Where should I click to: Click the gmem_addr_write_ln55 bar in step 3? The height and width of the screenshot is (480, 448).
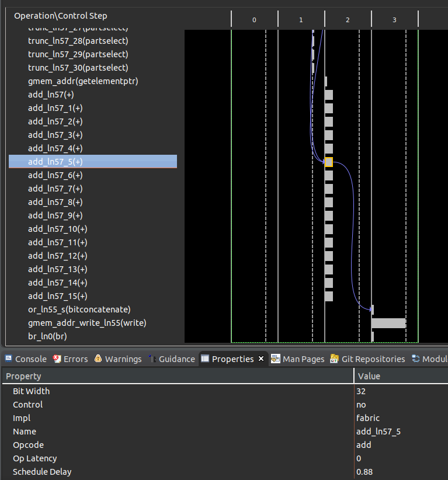(x=388, y=323)
